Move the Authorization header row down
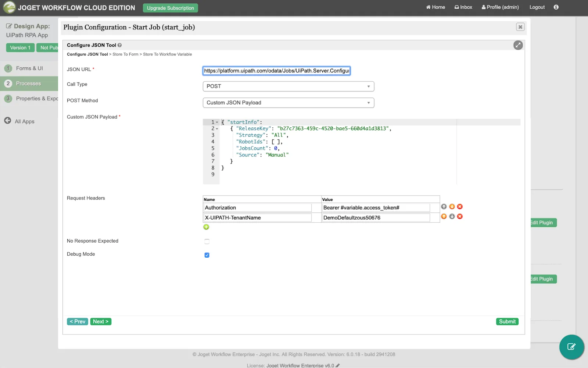The image size is (588, 368). [452, 207]
